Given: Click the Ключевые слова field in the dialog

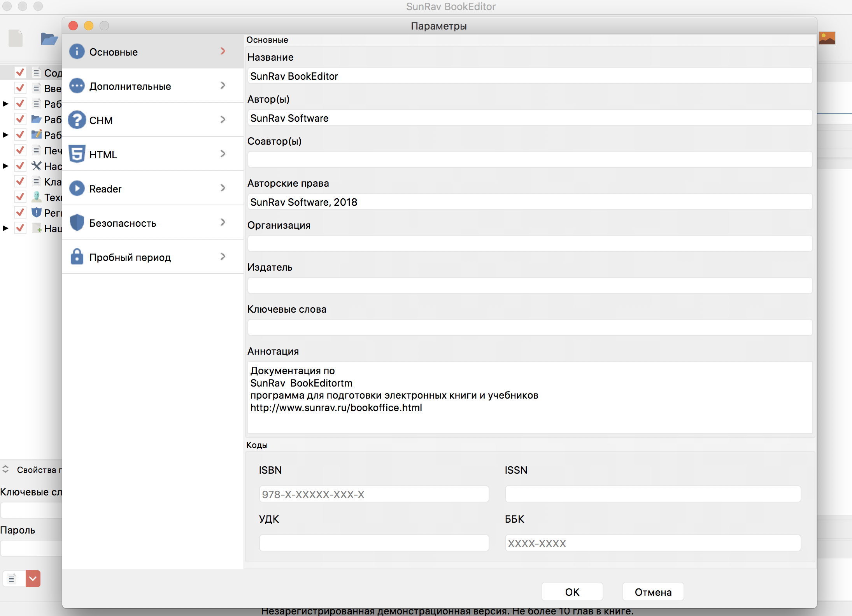Looking at the screenshot, I should [530, 328].
